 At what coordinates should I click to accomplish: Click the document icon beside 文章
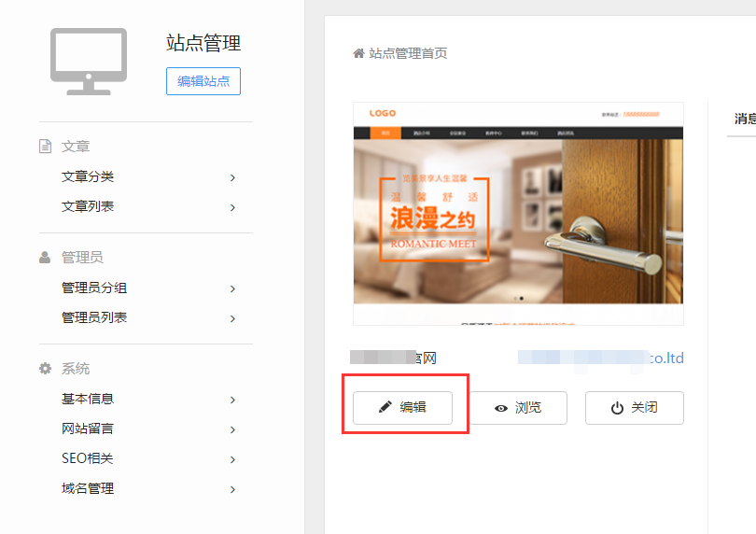[x=45, y=147]
